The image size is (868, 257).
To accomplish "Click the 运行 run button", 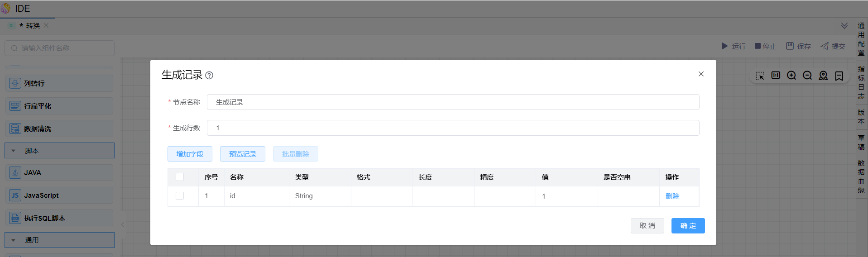I will tap(734, 46).
